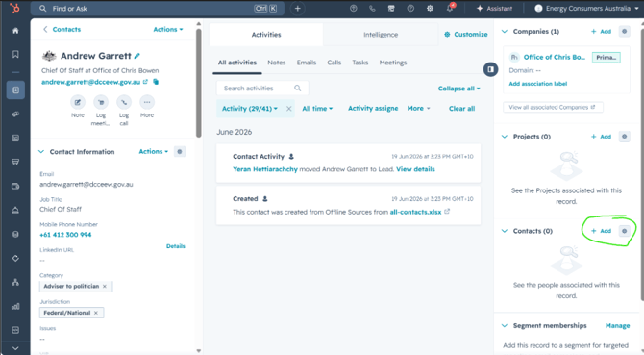This screenshot has height=355, width=644.
Task: Switch to the Activities tab
Action: tap(266, 35)
